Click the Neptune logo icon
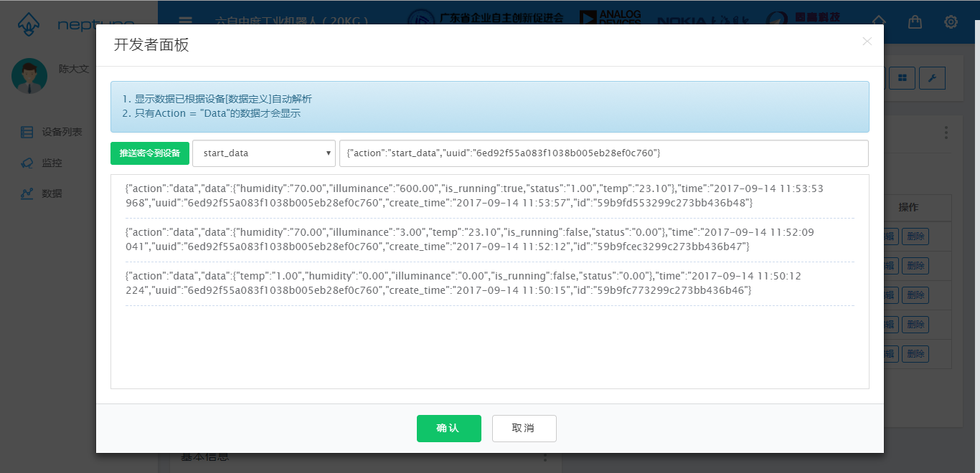This screenshot has width=980, height=473. pos(28,25)
